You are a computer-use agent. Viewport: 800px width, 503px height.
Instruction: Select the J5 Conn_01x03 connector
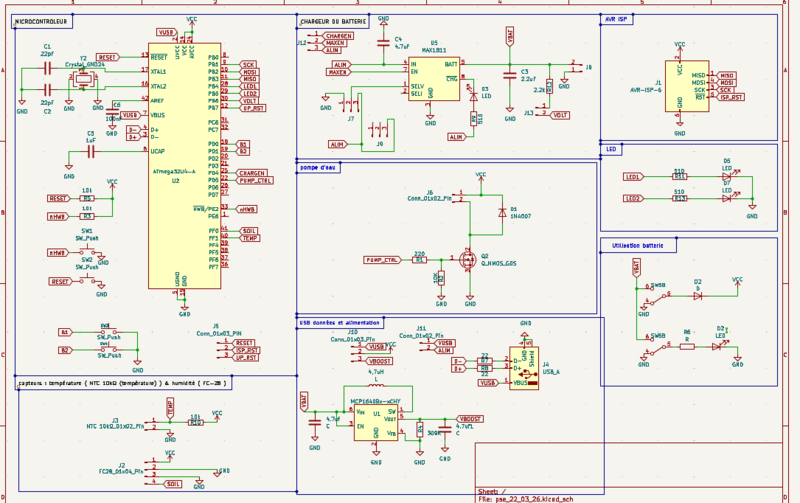pos(223,350)
